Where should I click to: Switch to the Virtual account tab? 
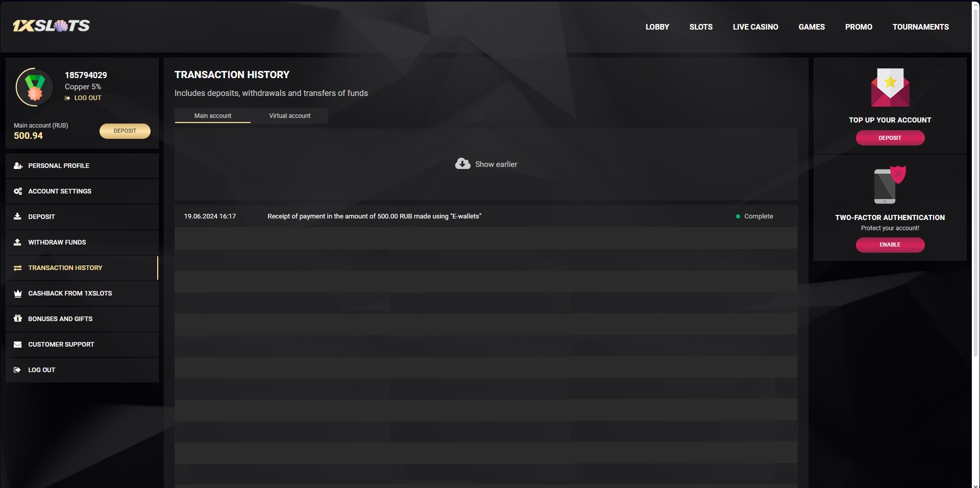click(289, 116)
